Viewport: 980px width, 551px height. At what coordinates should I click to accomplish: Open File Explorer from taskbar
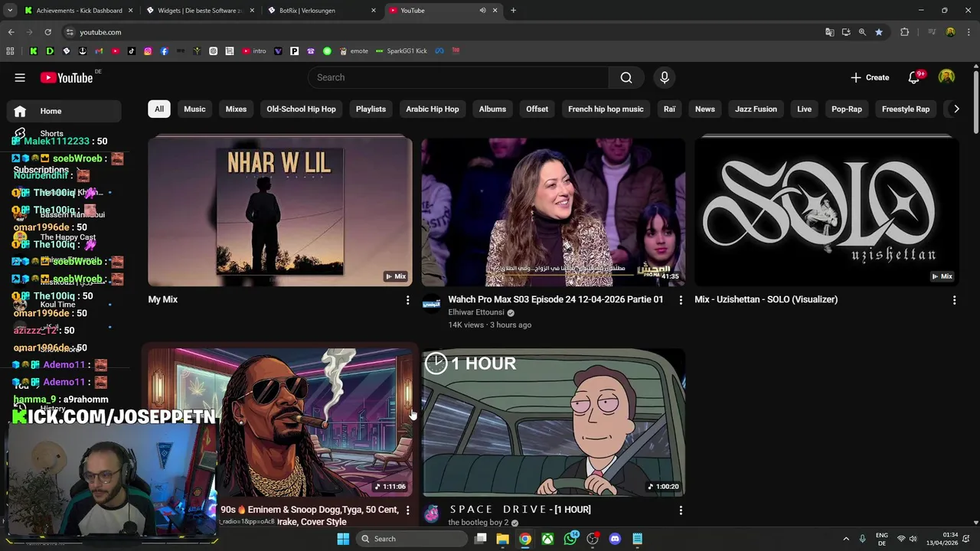click(502, 539)
